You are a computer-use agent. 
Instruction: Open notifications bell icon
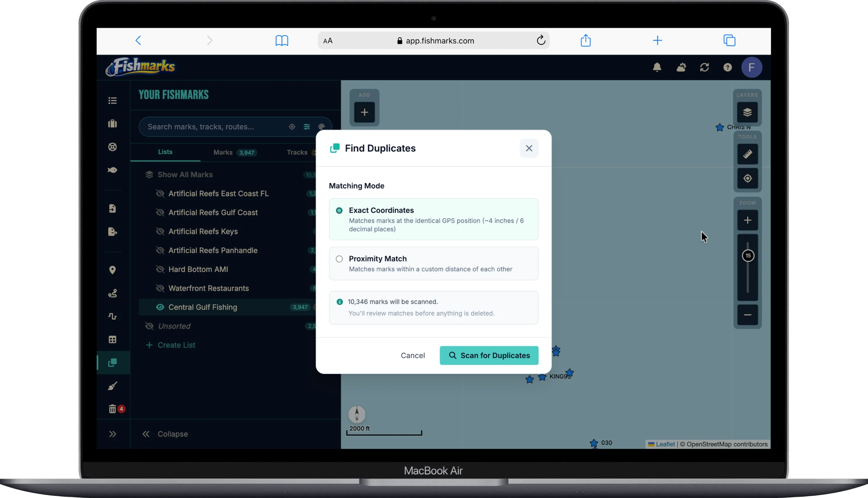[x=657, y=67]
